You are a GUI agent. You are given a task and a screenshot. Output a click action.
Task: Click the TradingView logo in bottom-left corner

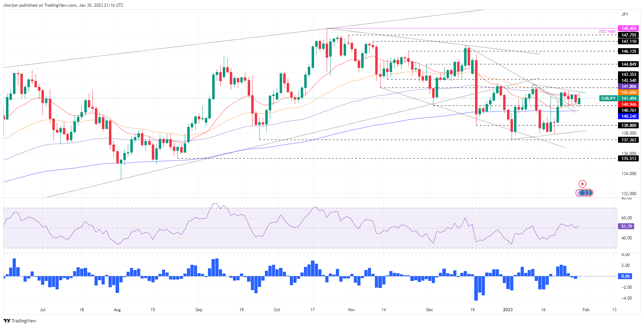pos(20,321)
